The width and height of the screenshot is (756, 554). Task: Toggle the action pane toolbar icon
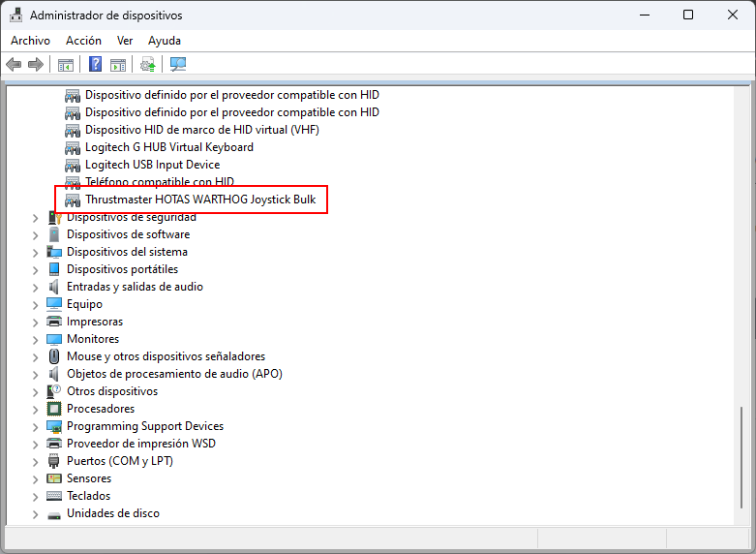(118, 64)
